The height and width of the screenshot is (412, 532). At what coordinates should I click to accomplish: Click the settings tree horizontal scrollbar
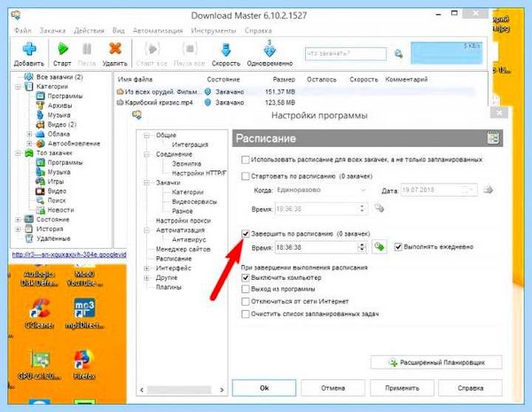[x=181, y=390]
